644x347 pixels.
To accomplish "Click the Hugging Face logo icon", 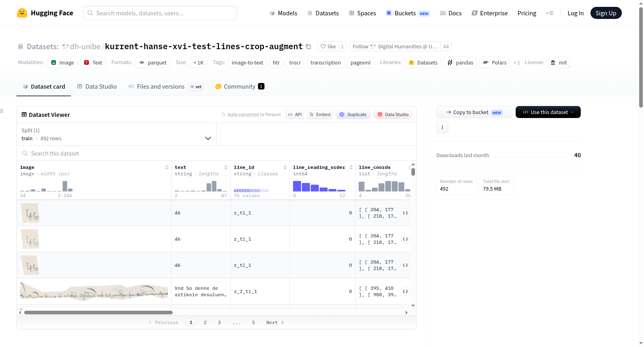I will 22,13.
